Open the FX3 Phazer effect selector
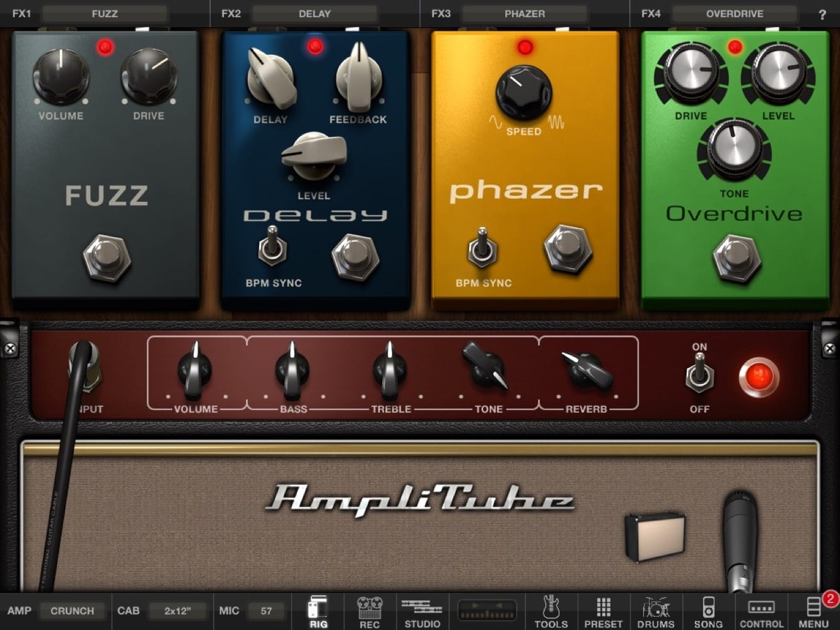Screen dimensions: 840x630 [525, 13]
